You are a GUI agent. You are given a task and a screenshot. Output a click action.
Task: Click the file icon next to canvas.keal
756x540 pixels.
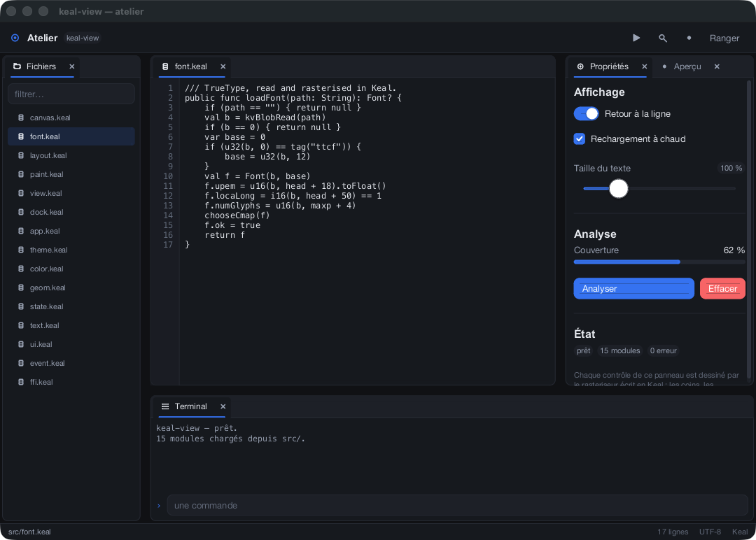(21, 118)
